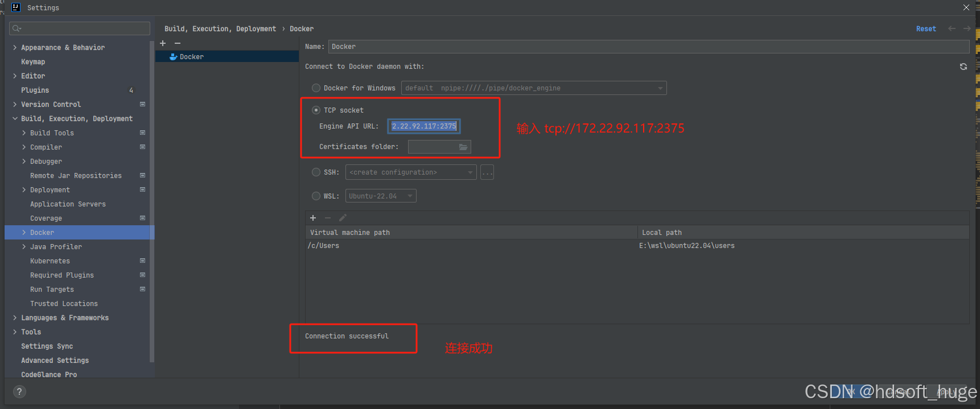Click the Name field containing Docker
This screenshot has height=409, width=980.
pyautogui.click(x=649, y=47)
